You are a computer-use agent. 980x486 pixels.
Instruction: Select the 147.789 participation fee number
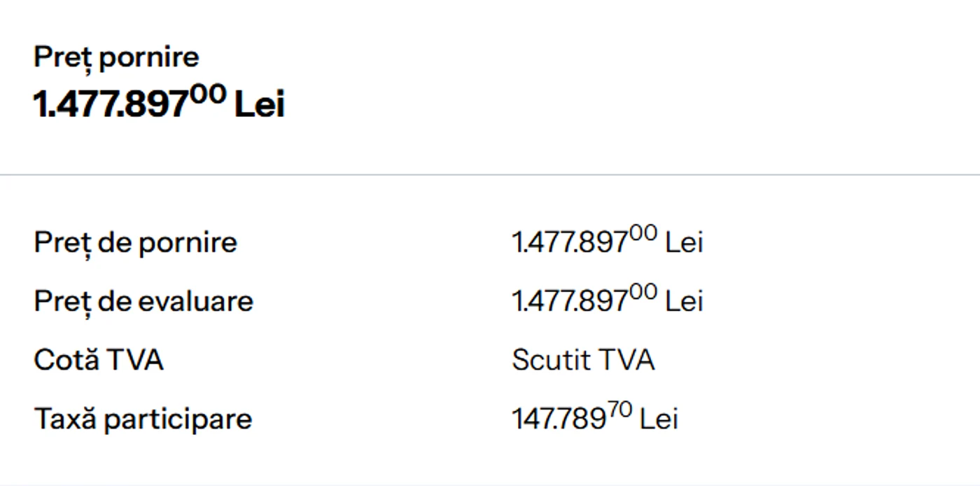(558, 419)
